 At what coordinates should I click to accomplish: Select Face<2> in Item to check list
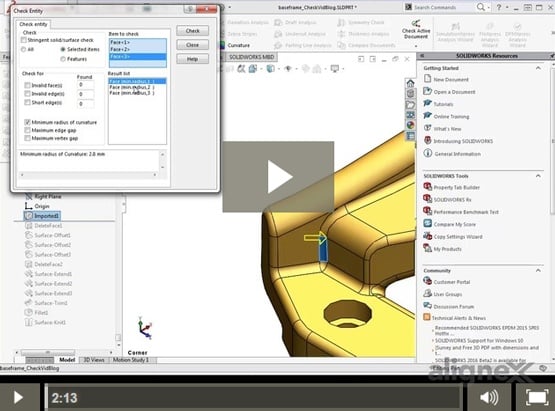tap(137, 49)
